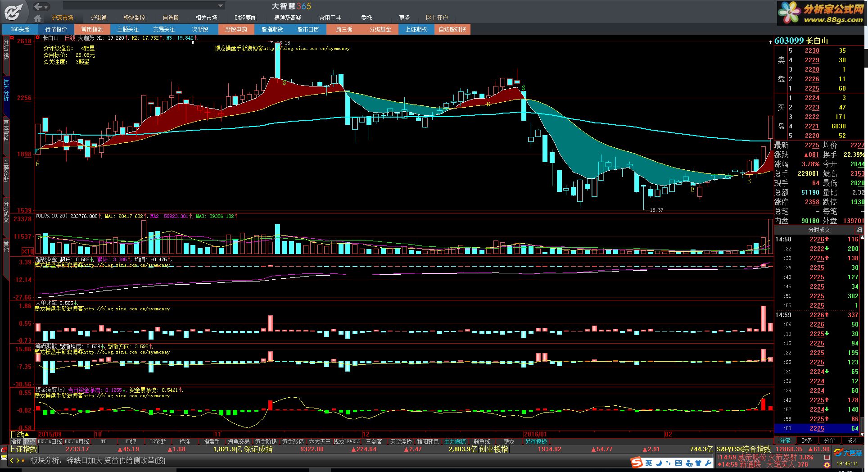Click the Sogou soft keyboard icon

pos(678,463)
